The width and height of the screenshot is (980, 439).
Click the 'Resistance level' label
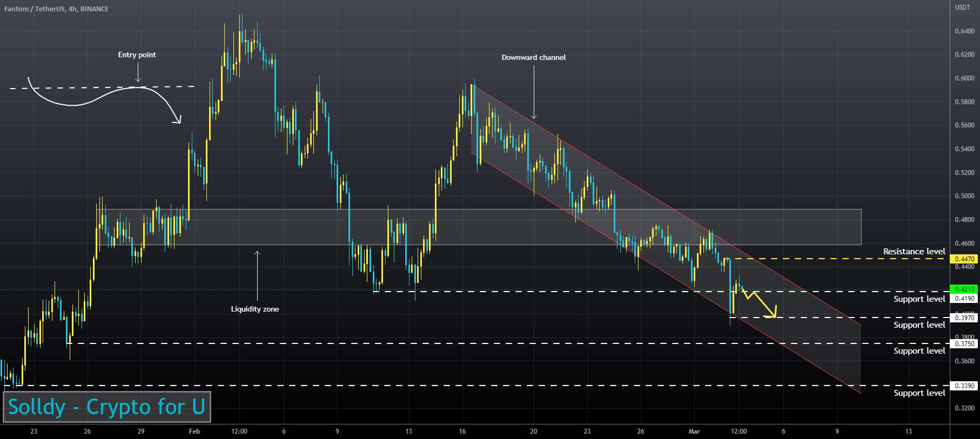(x=914, y=251)
